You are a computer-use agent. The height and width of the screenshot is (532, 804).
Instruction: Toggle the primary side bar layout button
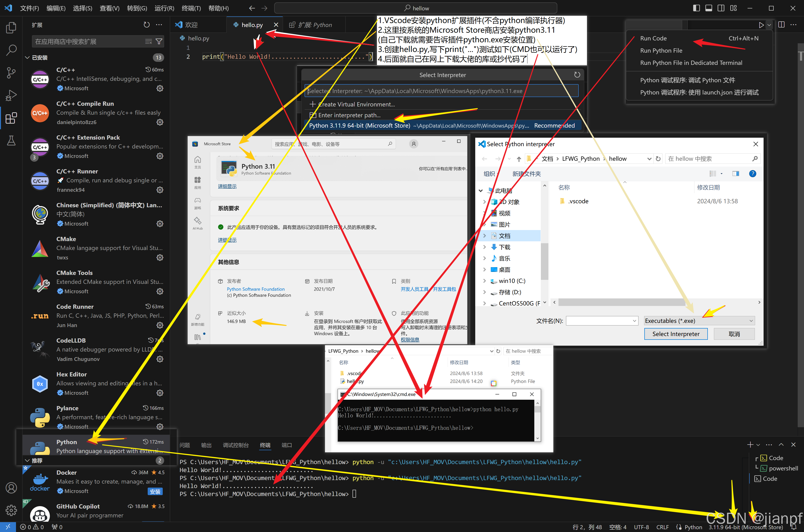click(696, 8)
